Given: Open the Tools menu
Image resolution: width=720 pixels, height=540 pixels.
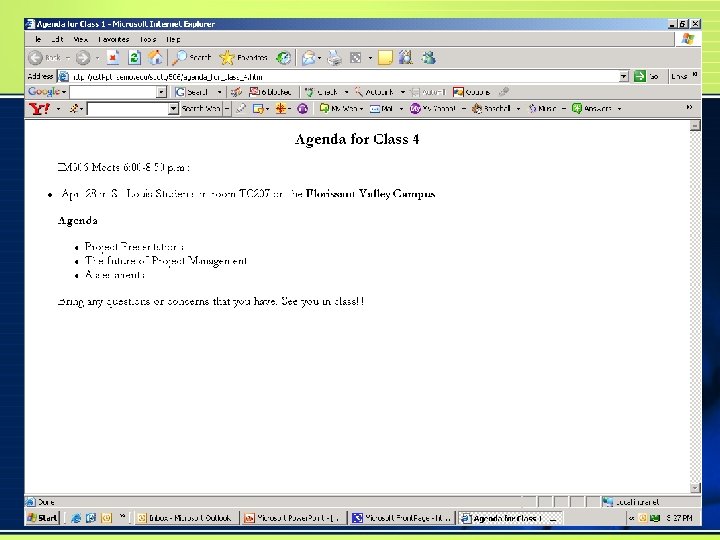Looking at the screenshot, I should pyautogui.click(x=148, y=39).
